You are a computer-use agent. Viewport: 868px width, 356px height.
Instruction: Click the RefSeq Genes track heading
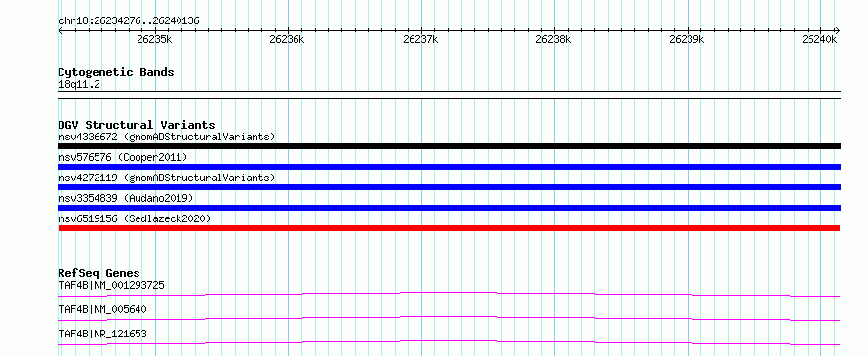click(99, 273)
